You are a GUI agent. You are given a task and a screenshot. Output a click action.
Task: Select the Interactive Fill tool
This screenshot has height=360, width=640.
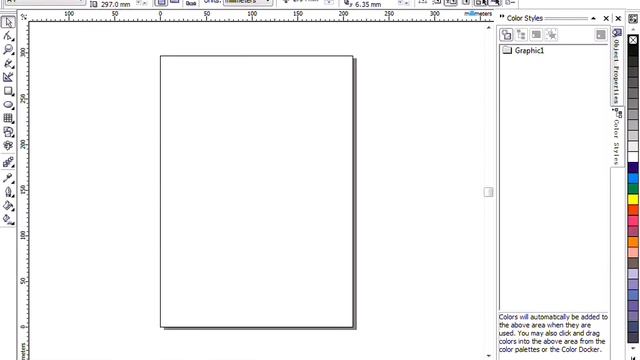coord(8,220)
